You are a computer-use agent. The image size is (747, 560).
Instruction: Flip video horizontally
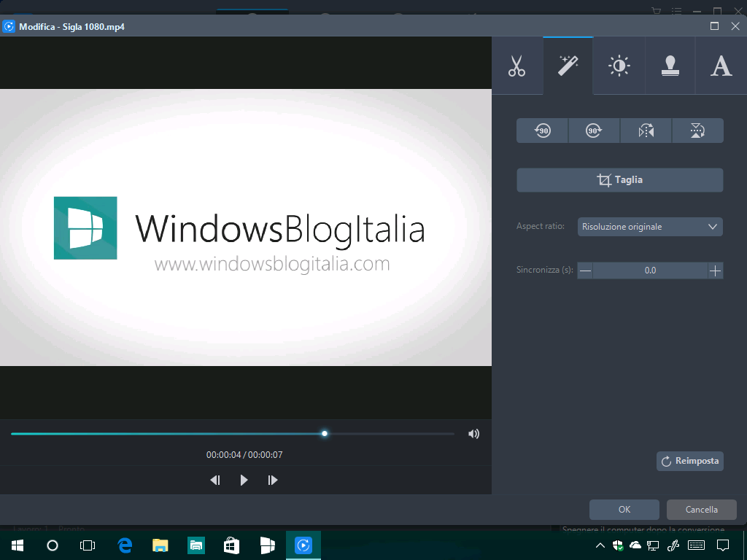(646, 131)
